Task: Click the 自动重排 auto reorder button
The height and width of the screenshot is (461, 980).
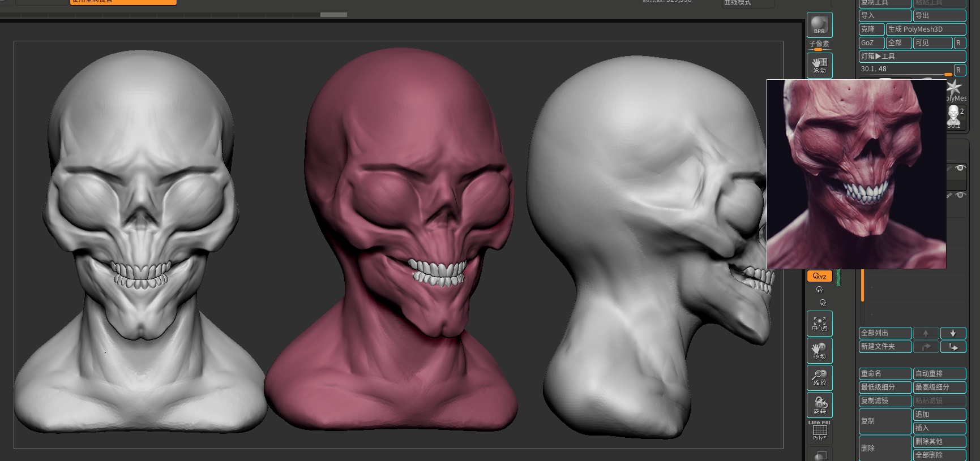Action: [x=940, y=374]
